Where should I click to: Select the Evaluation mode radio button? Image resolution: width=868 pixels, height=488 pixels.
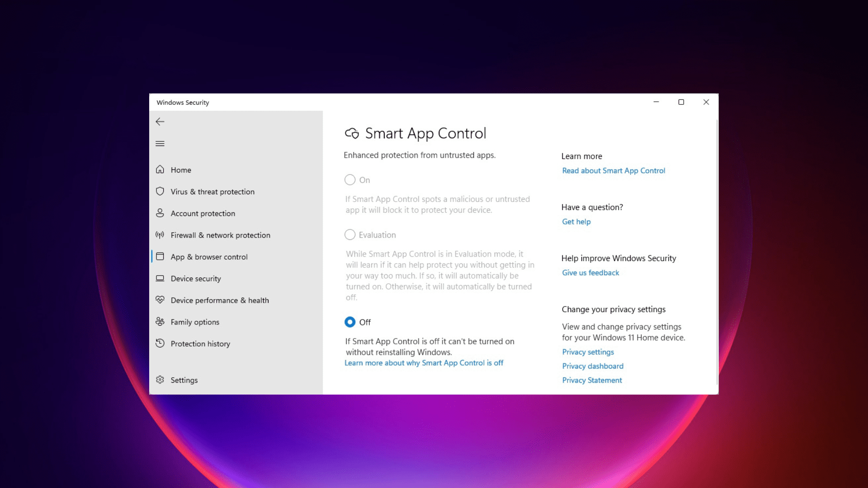[350, 235]
